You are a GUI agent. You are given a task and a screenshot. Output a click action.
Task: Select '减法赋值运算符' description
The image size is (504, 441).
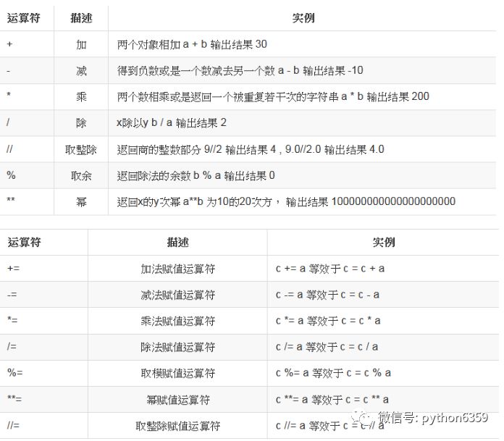tap(177, 295)
